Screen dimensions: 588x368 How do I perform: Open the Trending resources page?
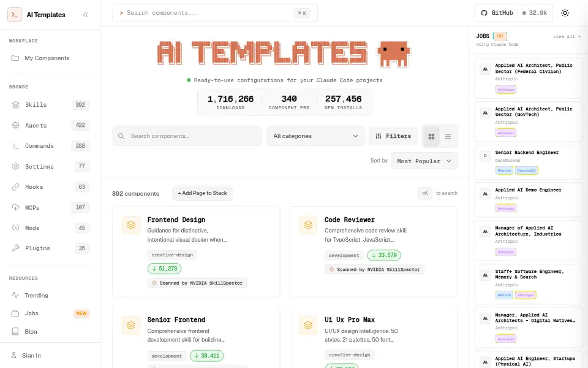50,295
